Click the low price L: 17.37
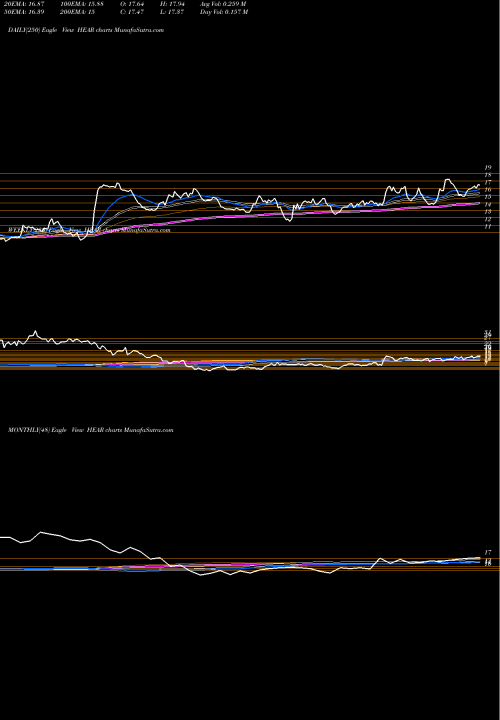500x720 pixels. pos(172,12)
